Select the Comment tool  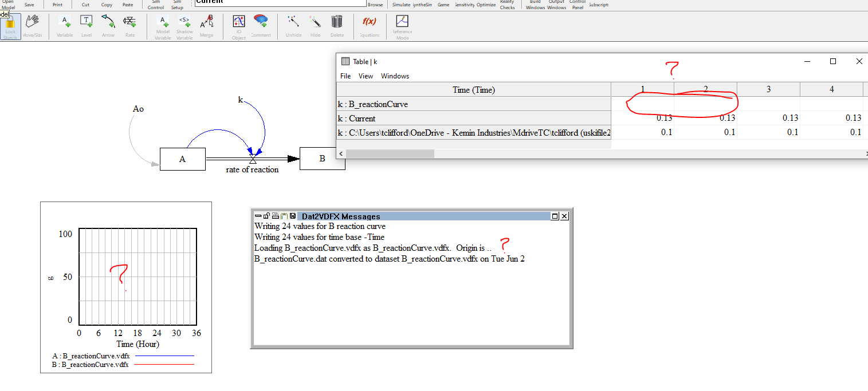[261, 27]
